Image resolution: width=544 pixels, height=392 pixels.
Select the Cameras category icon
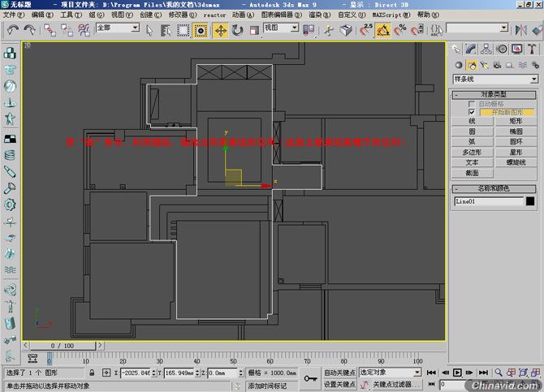[497, 65]
